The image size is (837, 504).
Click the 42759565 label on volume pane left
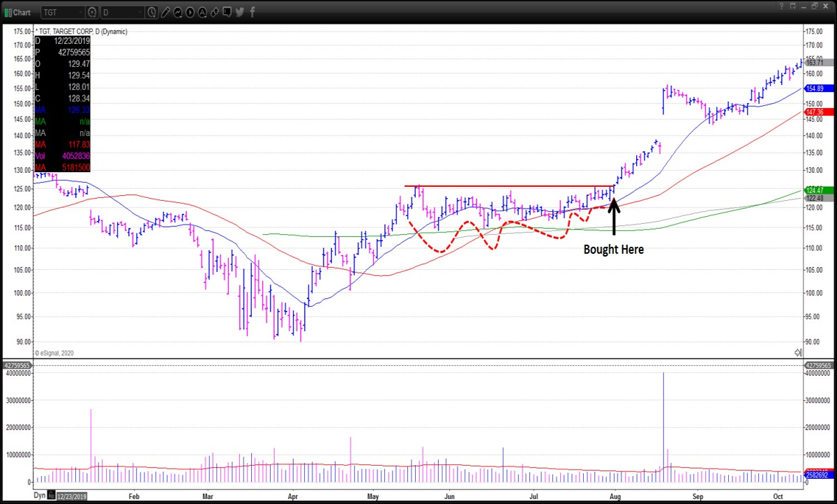click(17, 365)
